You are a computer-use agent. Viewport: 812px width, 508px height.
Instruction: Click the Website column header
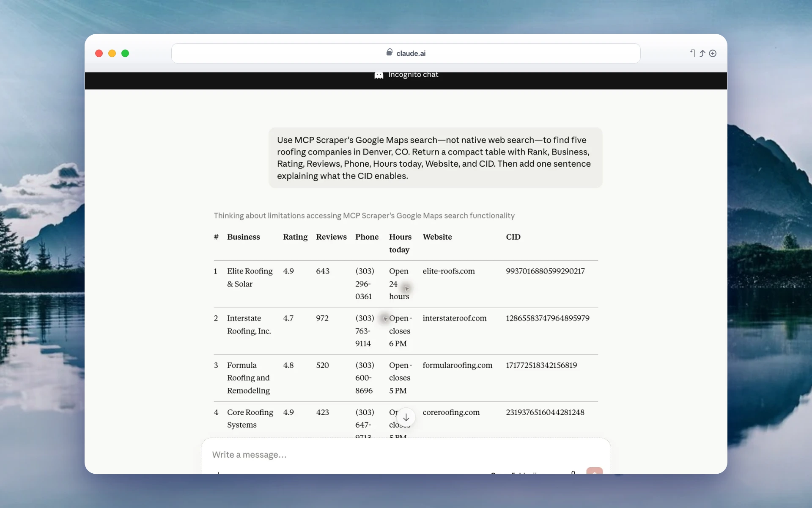[x=437, y=237]
